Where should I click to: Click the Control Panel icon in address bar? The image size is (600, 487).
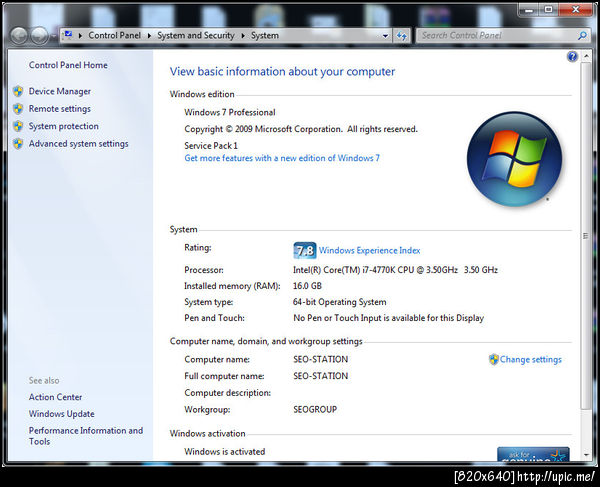point(68,35)
